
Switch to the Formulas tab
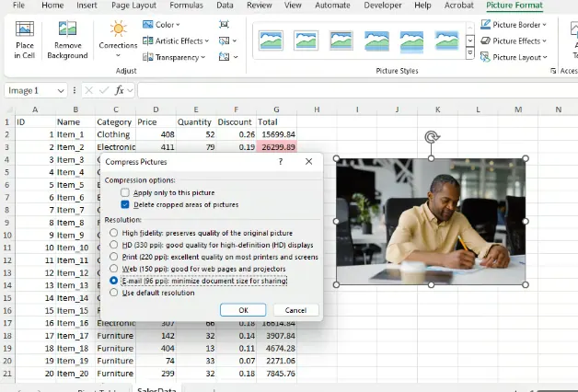[185, 6]
